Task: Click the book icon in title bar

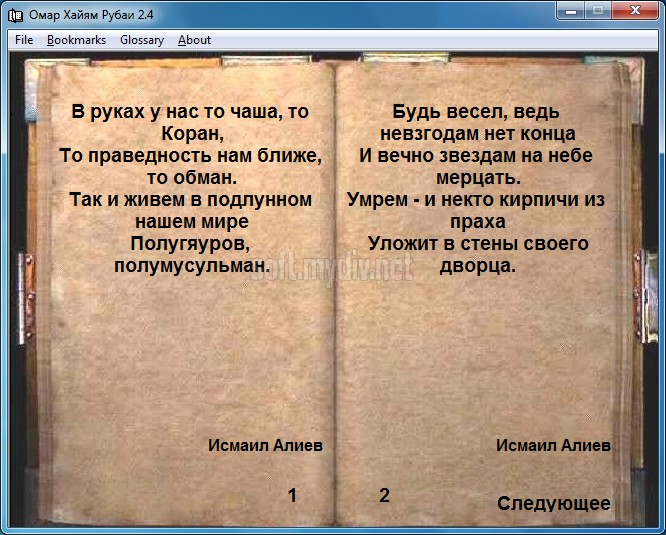Action: coord(16,15)
